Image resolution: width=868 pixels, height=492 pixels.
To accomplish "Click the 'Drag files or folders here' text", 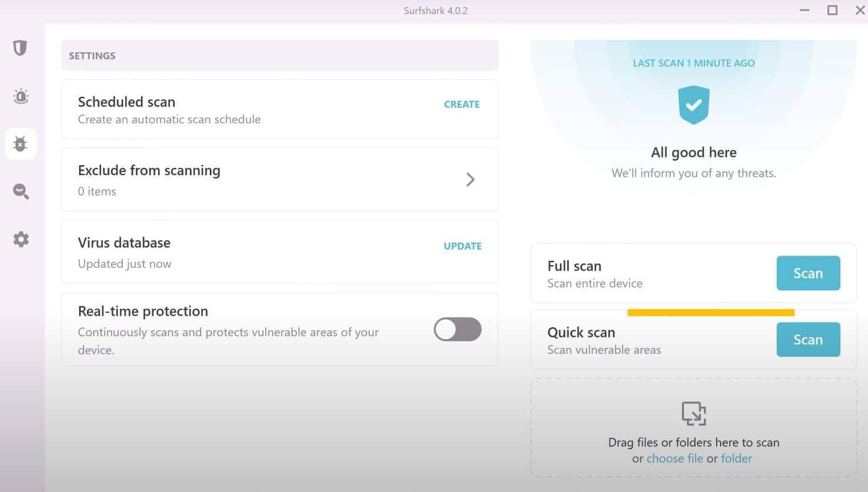I will tap(694, 442).
